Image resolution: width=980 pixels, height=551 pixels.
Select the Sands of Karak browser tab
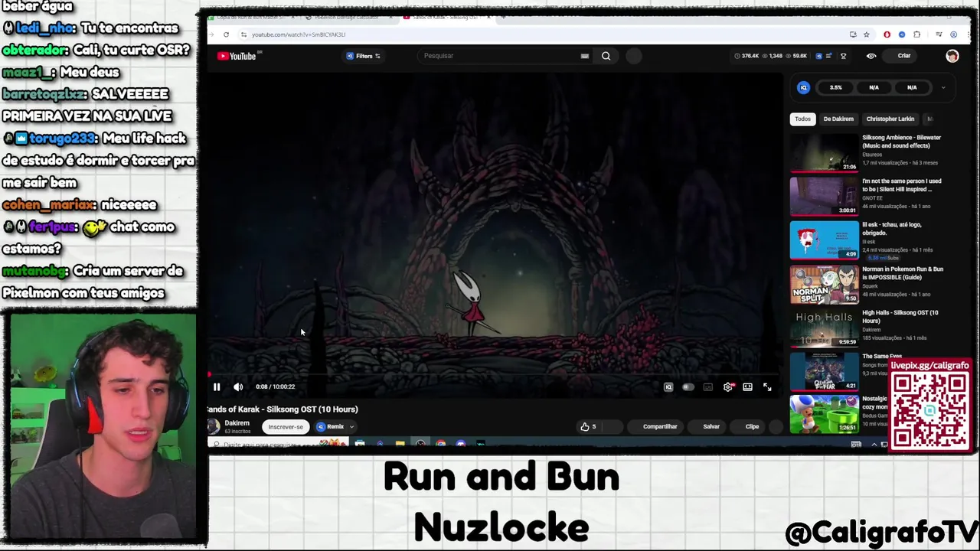(446, 17)
